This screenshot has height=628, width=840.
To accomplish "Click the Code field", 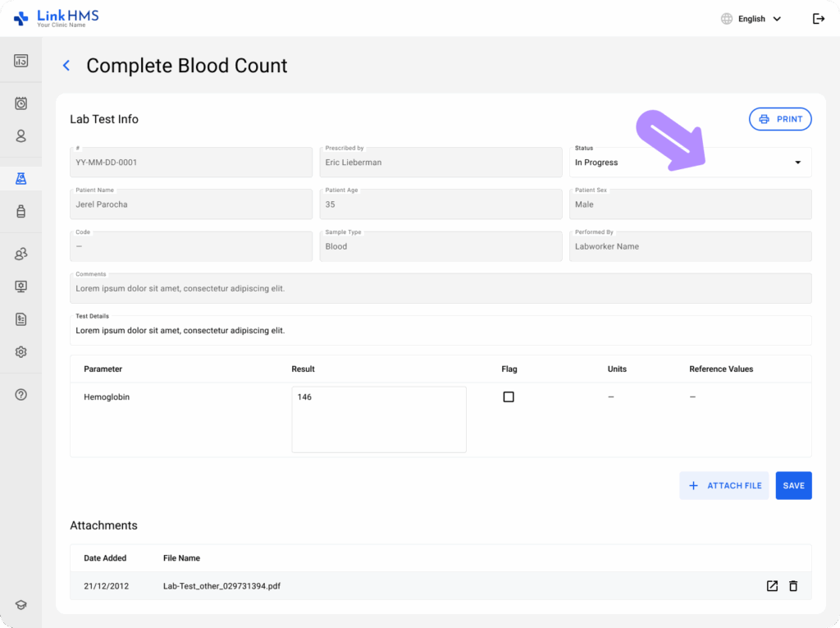I will coord(190,246).
